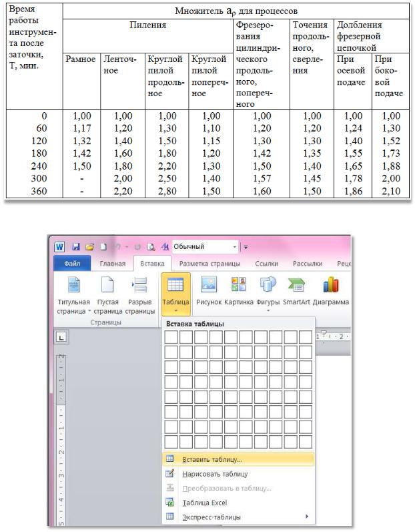Click the Вставка таблицы header text
Viewport: 415px width, 532px height.
pos(195,324)
